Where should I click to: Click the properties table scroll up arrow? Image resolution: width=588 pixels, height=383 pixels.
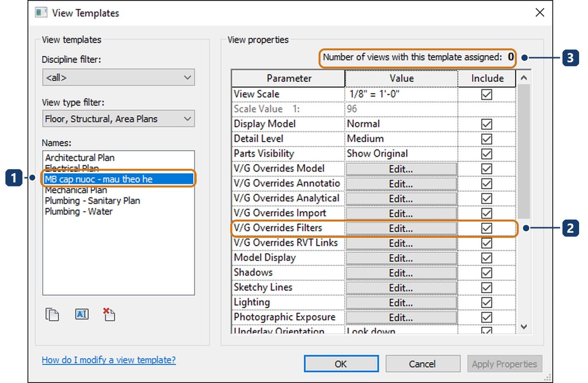pos(524,78)
